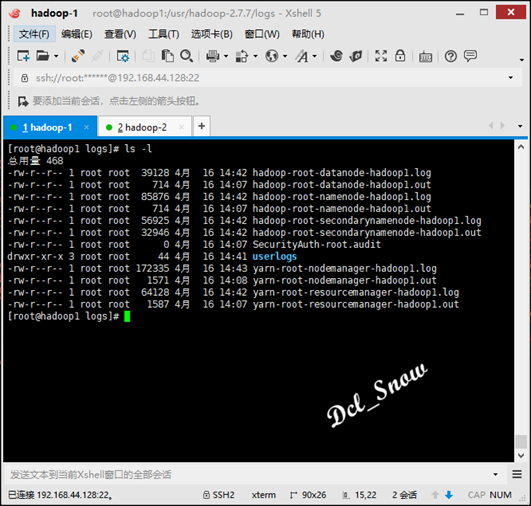Toggle full screen mode icon
This screenshot has height=506, width=531.
381,56
